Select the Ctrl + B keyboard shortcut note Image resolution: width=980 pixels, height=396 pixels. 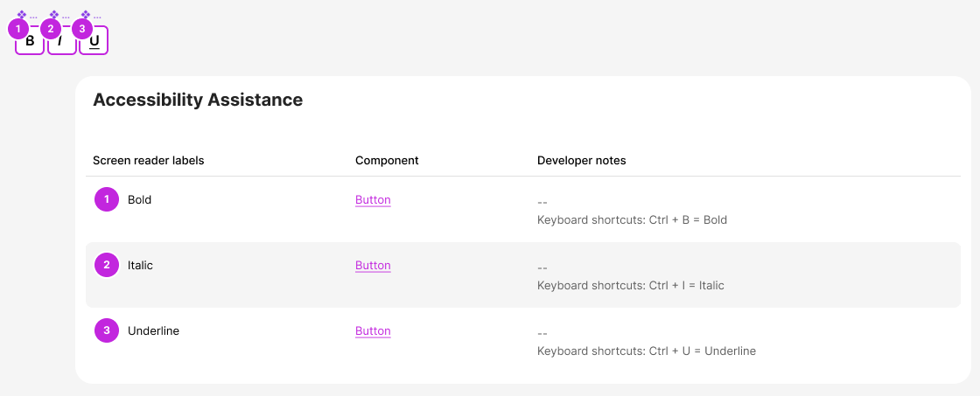pyautogui.click(x=632, y=220)
